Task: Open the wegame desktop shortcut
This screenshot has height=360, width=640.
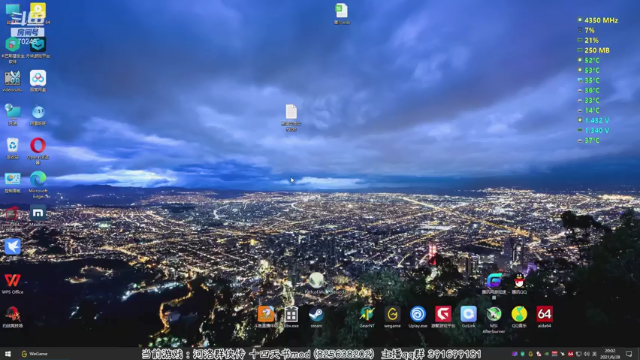Action: [x=392, y=316]
